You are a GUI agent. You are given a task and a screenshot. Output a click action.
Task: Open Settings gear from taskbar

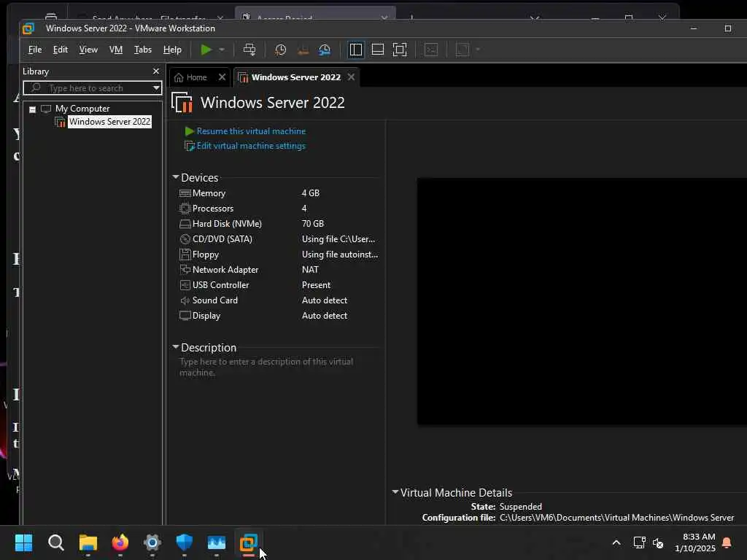pos(152,542)
